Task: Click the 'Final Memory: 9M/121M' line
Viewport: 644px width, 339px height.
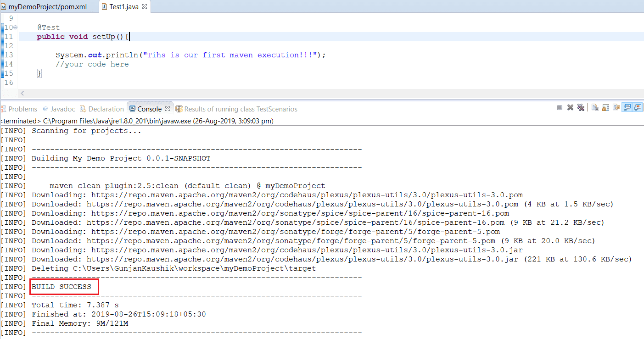Action: point(79,323)
